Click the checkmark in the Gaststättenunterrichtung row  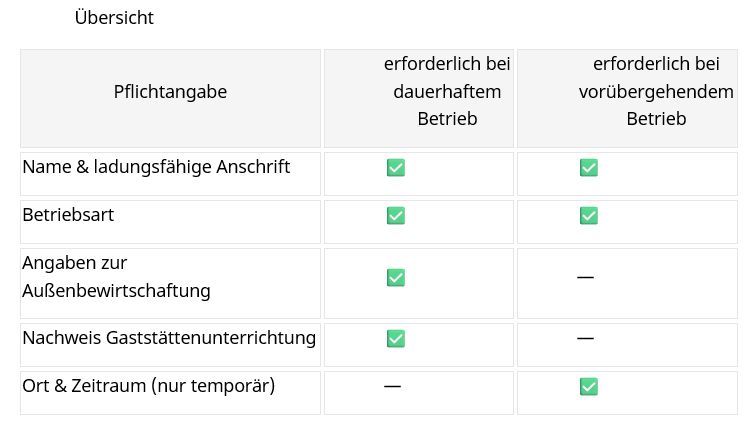pos(395,338)
